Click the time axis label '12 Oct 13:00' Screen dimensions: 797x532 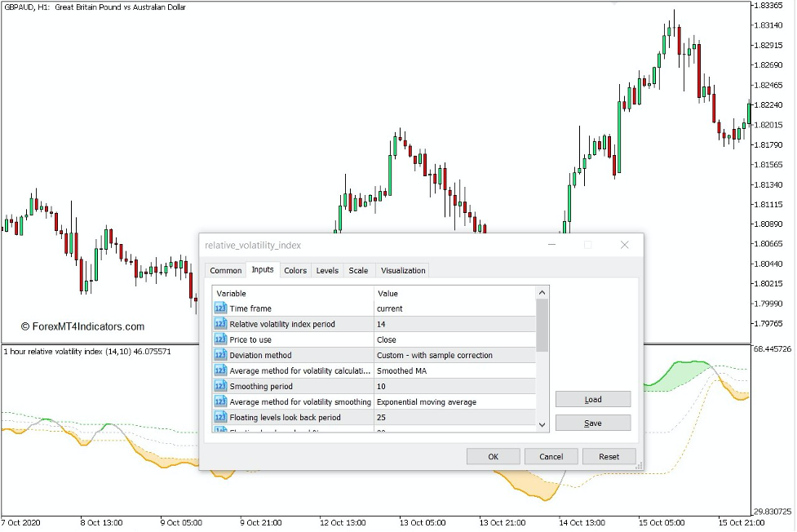point(343,522)
